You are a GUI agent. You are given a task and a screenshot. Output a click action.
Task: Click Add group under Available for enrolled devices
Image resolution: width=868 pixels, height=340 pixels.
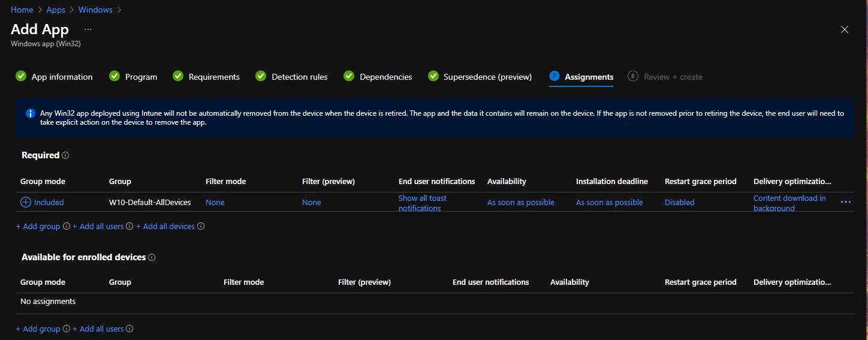(x=38, y=329)
